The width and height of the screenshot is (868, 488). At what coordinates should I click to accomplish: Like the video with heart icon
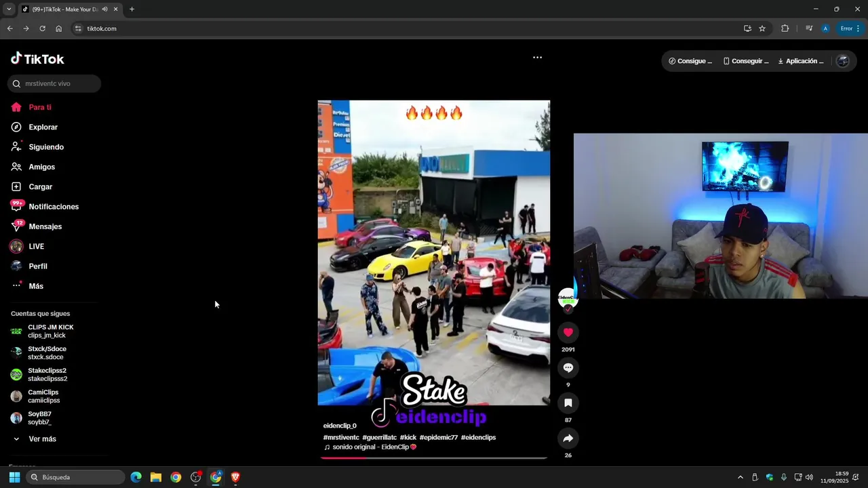[x=568, y=332]
